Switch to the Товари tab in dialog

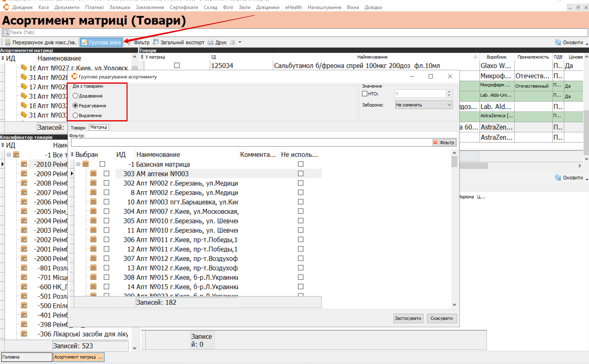point(78,128)
